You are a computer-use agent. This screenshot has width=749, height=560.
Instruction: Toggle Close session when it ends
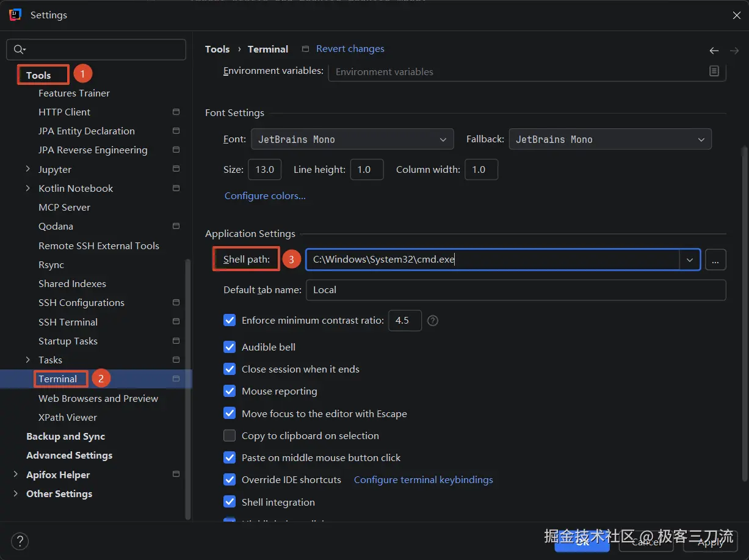point(230,369)
